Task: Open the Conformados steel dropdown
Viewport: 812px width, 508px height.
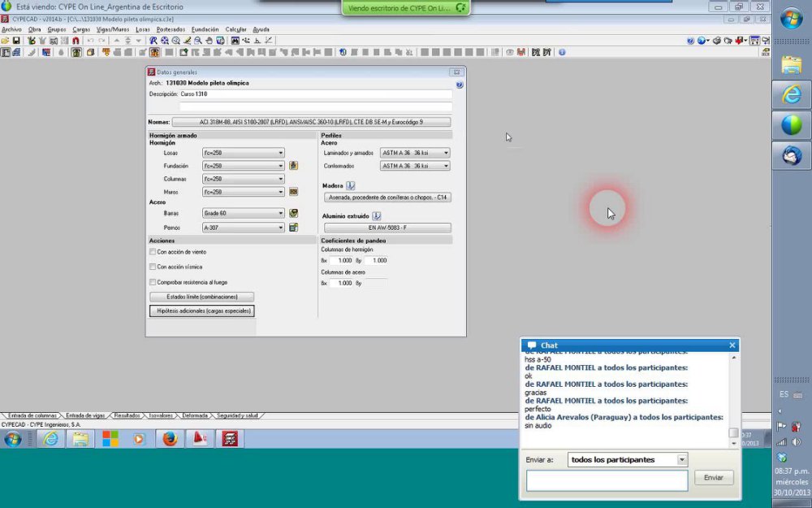Action: click(x=415, y=166)
